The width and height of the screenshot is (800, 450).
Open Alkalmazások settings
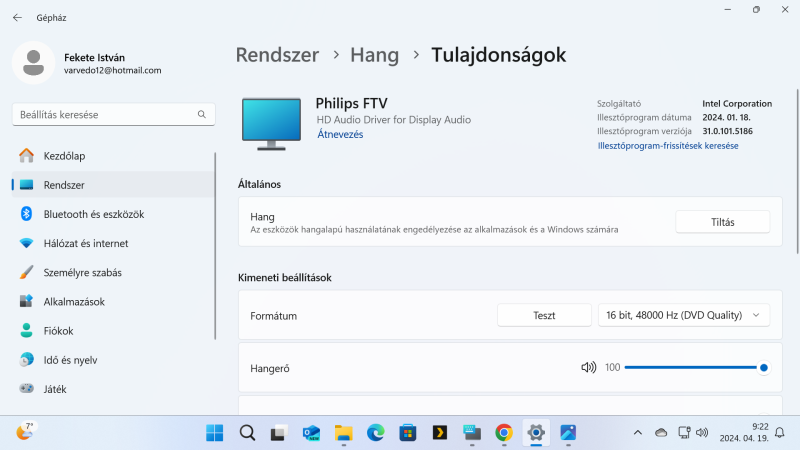113,301
